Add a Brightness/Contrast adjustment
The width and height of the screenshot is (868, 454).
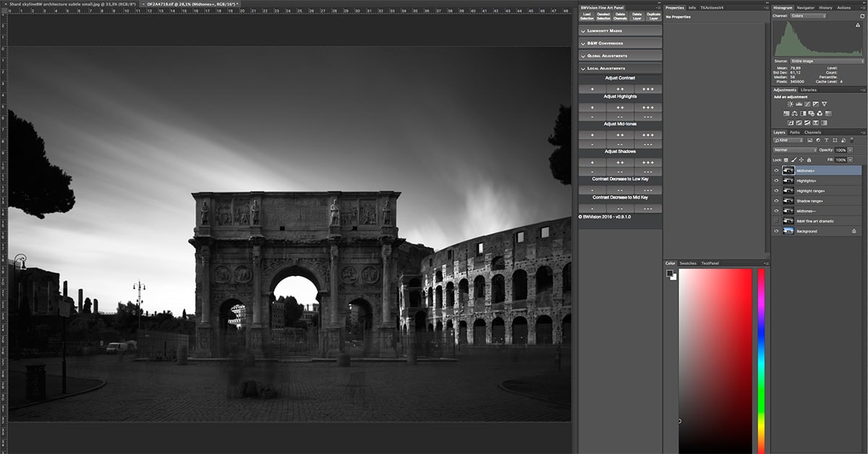tap(790, 104)
